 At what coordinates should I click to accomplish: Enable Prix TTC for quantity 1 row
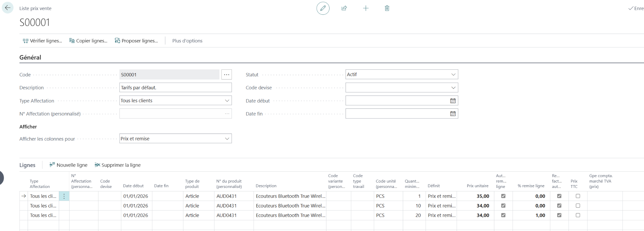[x=578, y=196]
